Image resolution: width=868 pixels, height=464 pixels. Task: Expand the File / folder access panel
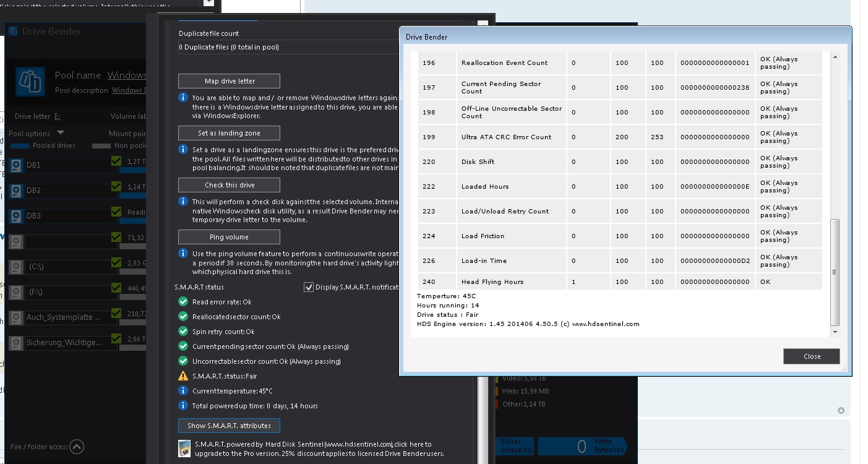76,447
